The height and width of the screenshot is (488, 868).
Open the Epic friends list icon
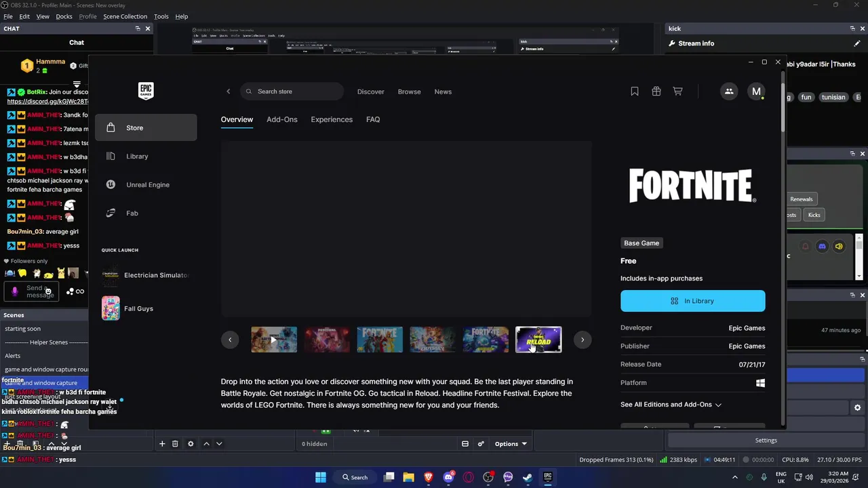[729, 91]
